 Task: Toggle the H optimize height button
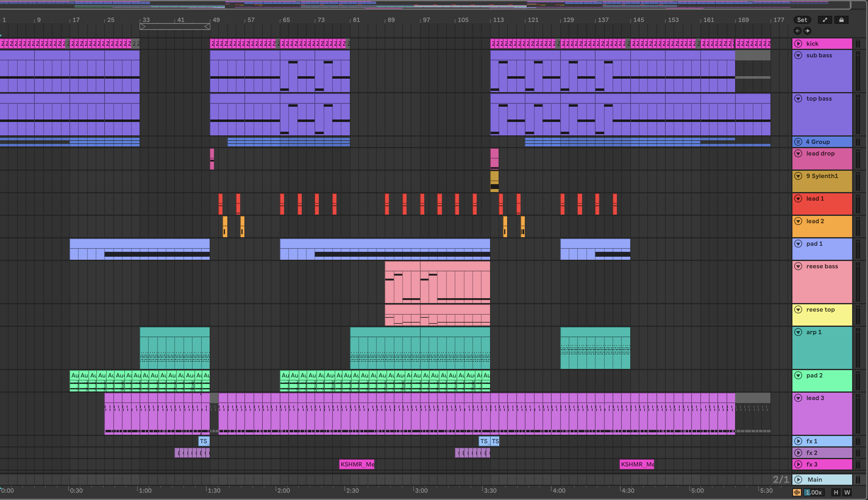tap(836, 492)
